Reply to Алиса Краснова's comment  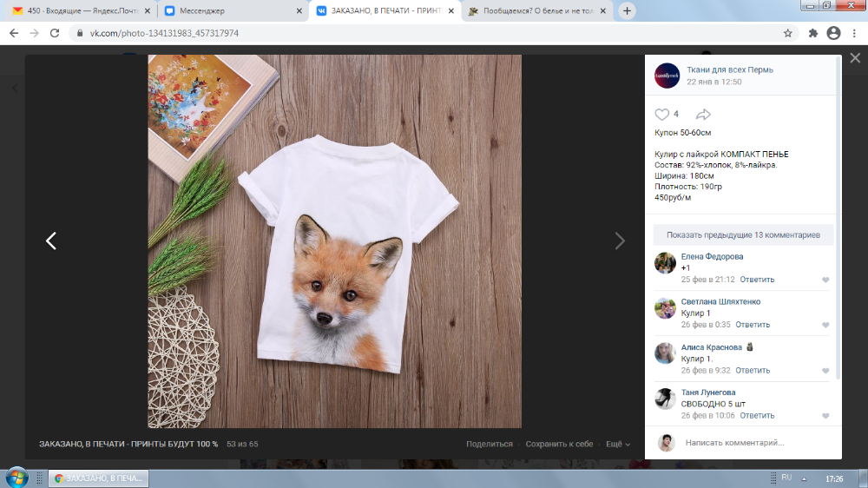[x=753, y=371]
